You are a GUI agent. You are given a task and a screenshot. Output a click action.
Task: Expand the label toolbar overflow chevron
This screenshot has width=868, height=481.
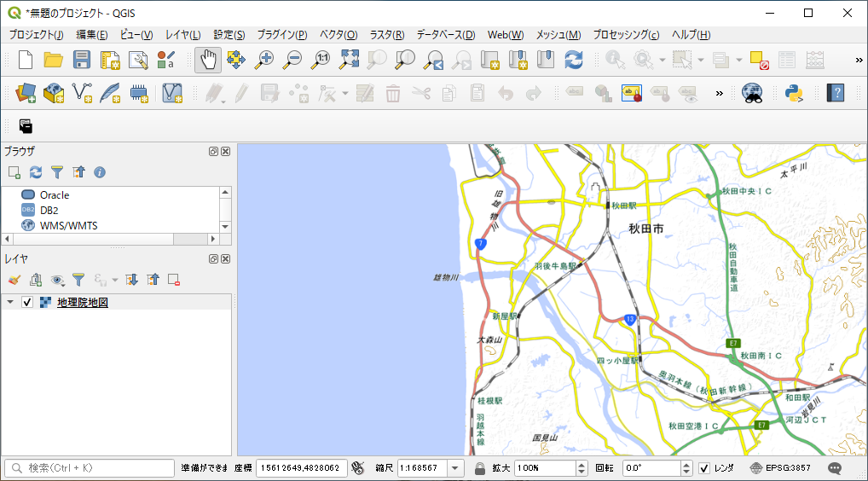point(719,93)
